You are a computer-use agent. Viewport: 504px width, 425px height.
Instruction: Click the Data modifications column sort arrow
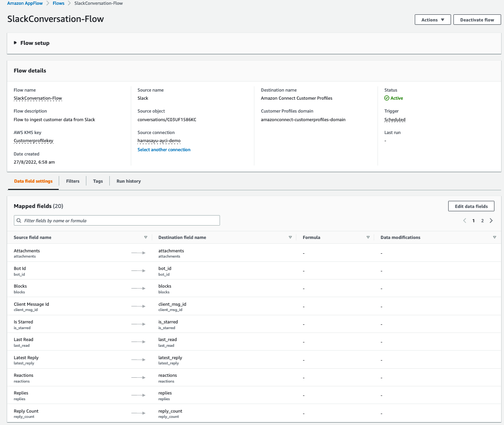point(494,238)
